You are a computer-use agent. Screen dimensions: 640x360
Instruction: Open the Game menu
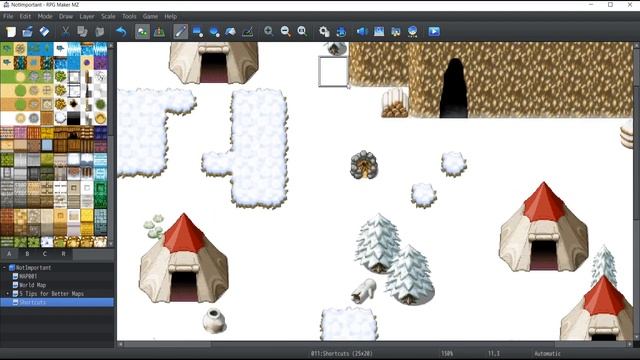150,16
